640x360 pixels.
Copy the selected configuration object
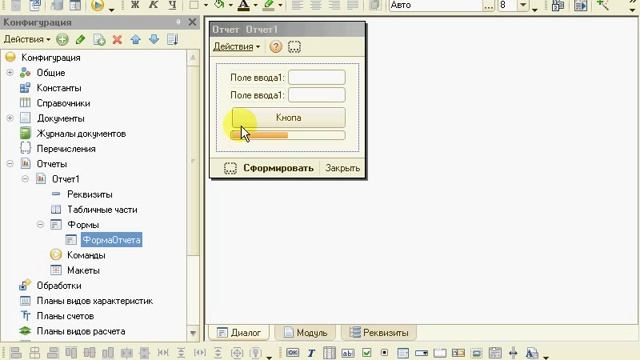coord(99,40)
